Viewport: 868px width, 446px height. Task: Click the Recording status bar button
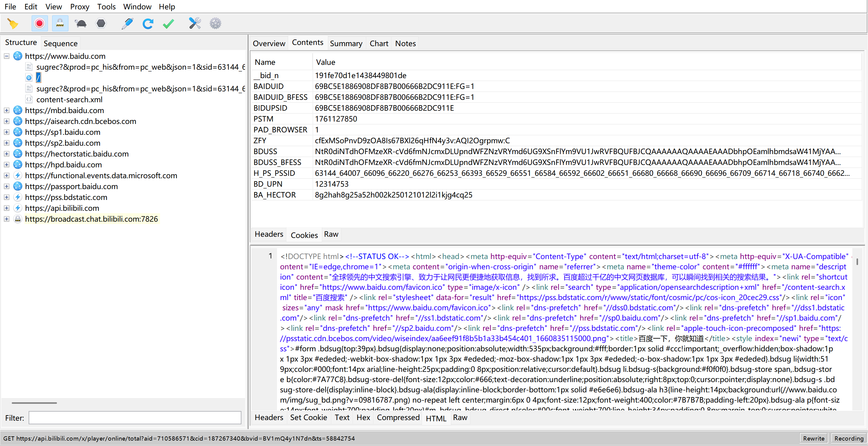pyautogui.click(x=848, y=438)
